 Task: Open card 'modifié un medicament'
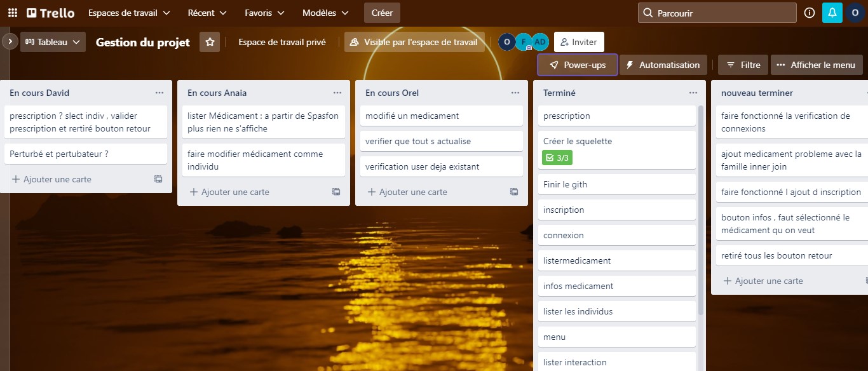(442, 116)
